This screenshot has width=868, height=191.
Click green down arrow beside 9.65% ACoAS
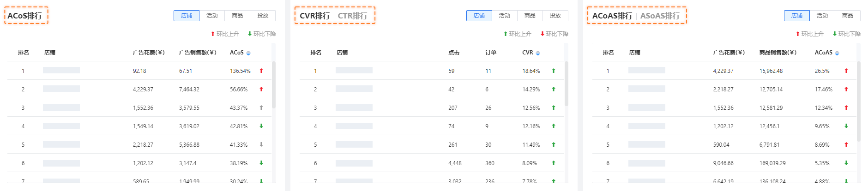846,126
